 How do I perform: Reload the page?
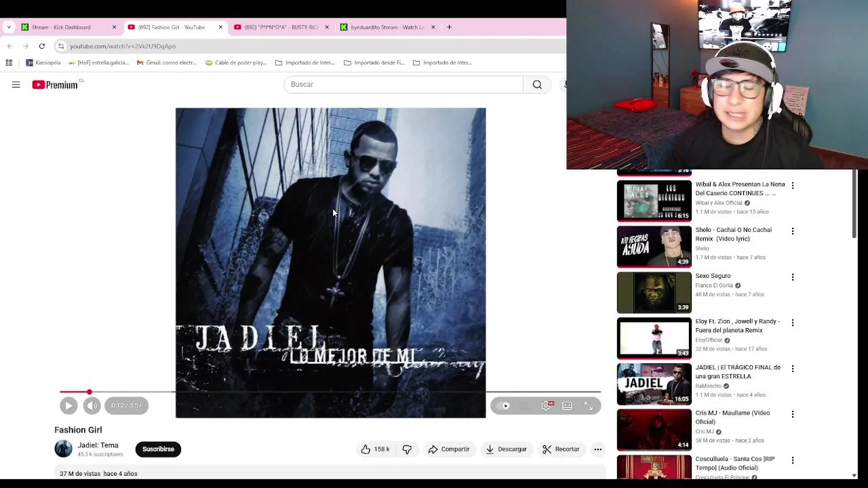(42, 46)
